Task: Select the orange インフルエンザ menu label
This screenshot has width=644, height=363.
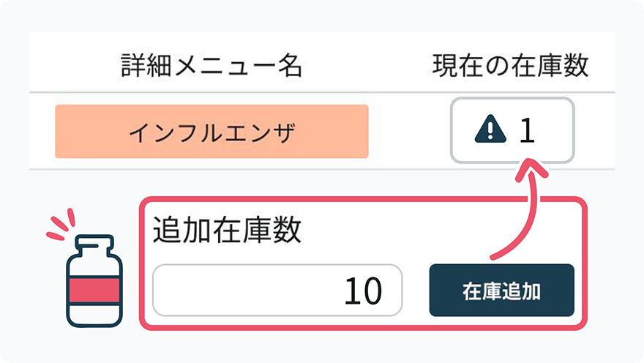Action: 212,132
